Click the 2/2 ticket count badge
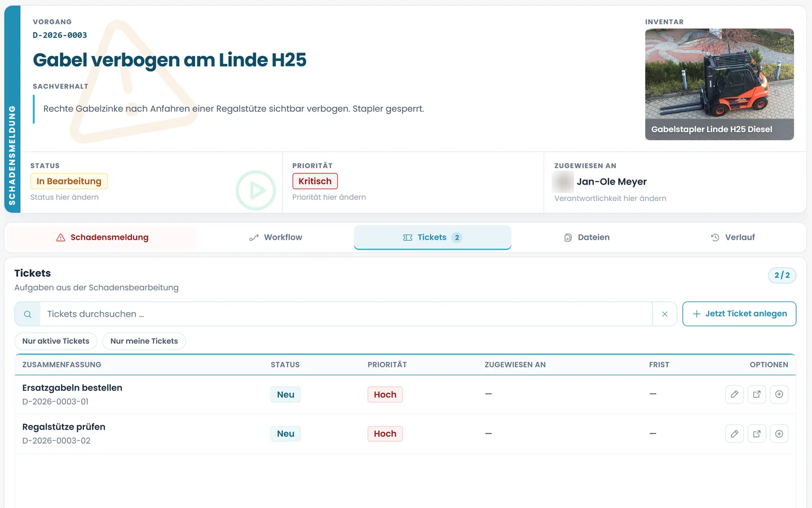The width and height of the screenshot is (812, 508). tap(782, 275)
